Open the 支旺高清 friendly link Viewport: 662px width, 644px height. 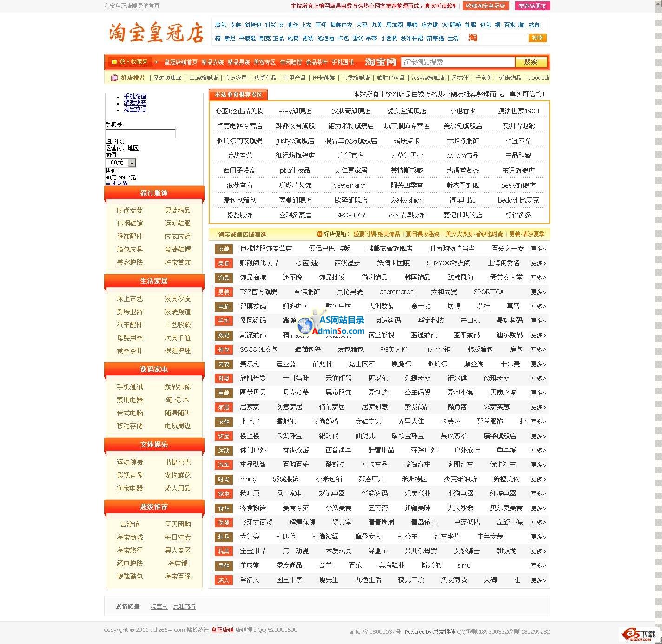pos(184,606)
